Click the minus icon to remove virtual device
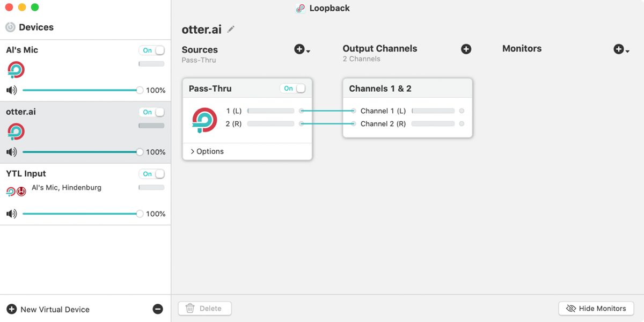644x322 pixels. click(x=158, y=309)
